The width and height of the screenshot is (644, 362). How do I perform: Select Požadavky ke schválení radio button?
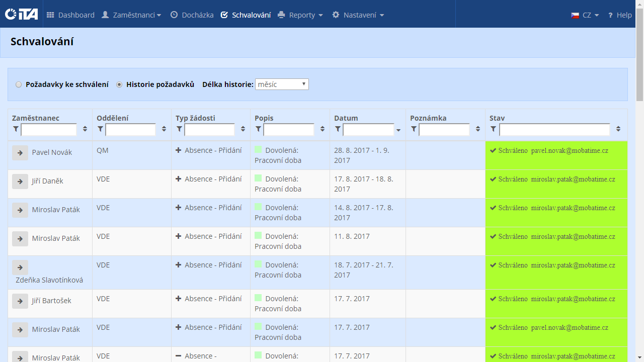click(19, 85)
